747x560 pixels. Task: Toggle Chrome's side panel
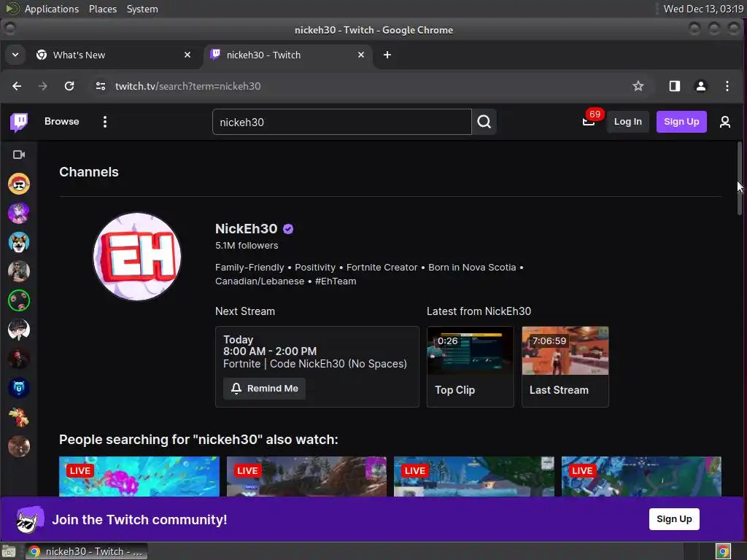pos(675,86)
